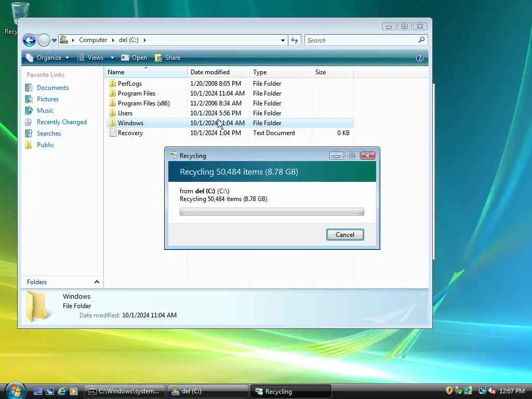The height and width of the screenshot is (399, 532).
Task: Click the security shield tray icon
Action: [449, 391]
